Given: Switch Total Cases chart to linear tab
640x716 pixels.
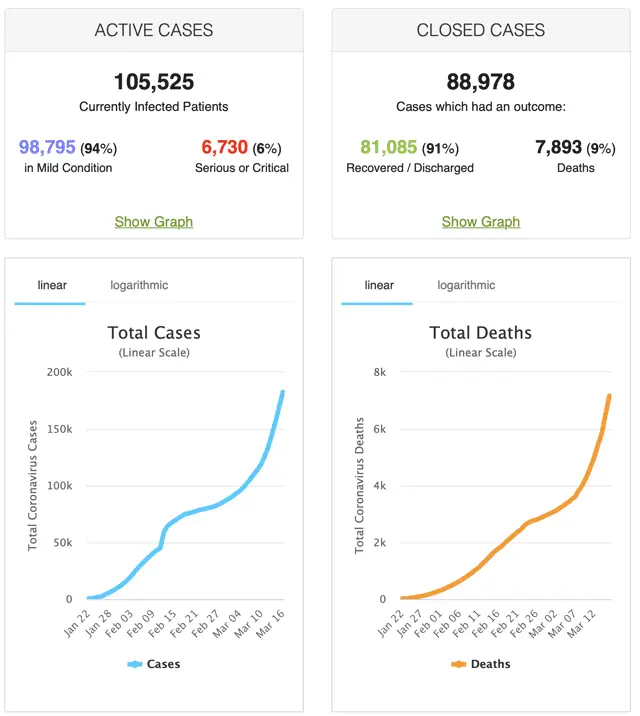Looking at the screenshot, I should 52,285.
